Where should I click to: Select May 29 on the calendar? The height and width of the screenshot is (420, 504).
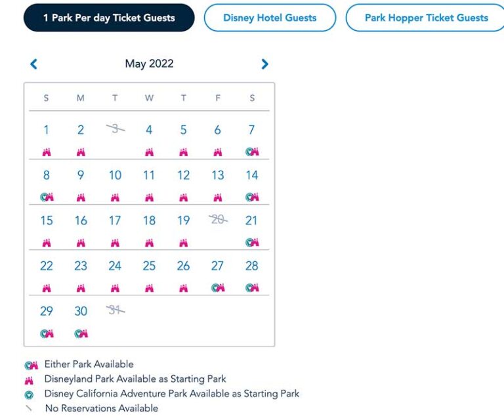(x=47, y=311)
